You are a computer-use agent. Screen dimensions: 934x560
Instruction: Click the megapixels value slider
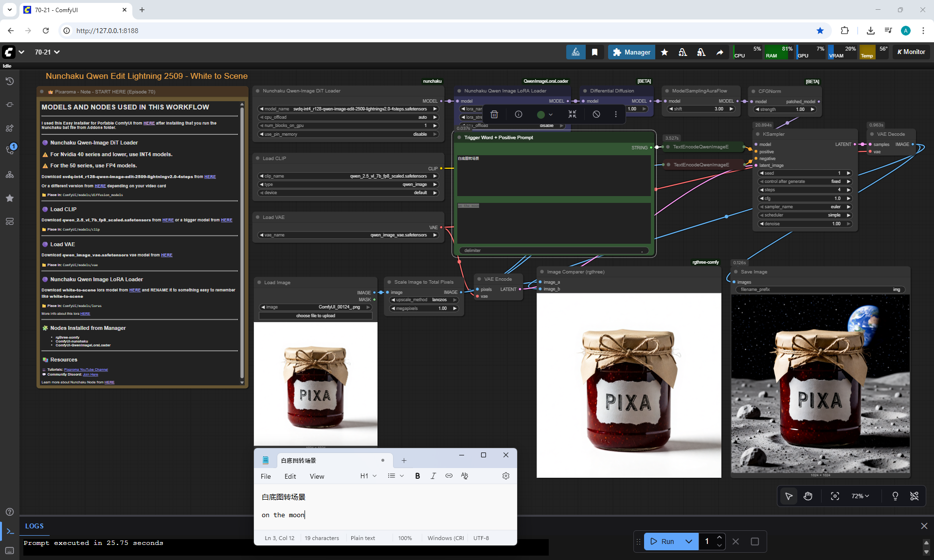423,308
